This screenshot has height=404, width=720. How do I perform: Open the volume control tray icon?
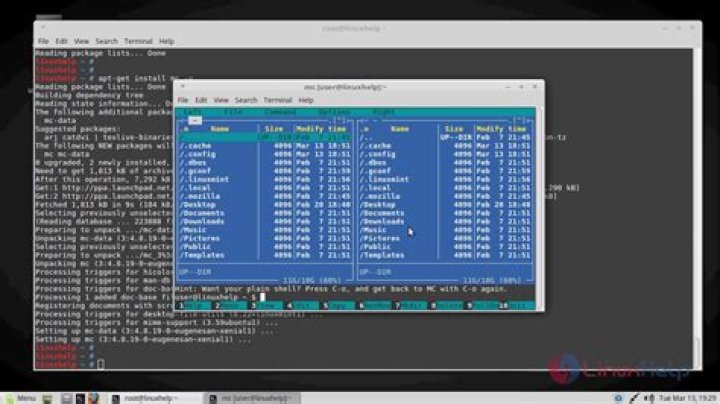[x=649, y=398]
